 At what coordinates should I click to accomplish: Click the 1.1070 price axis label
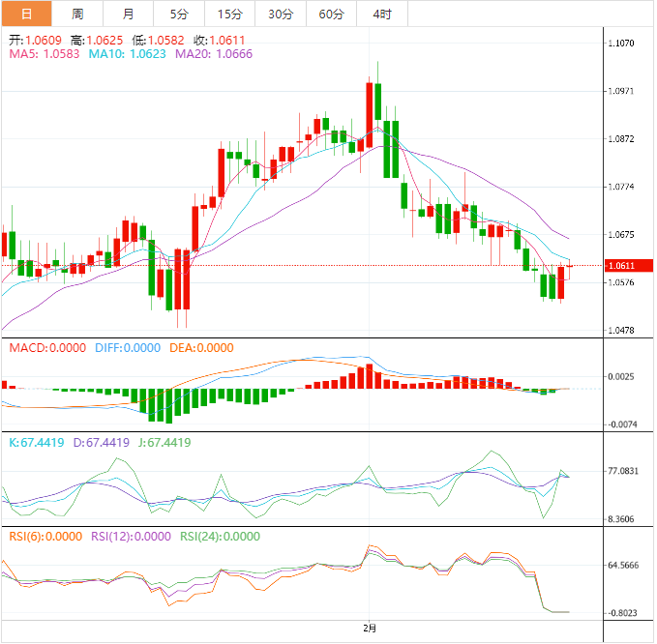click(x=620, y=44)
